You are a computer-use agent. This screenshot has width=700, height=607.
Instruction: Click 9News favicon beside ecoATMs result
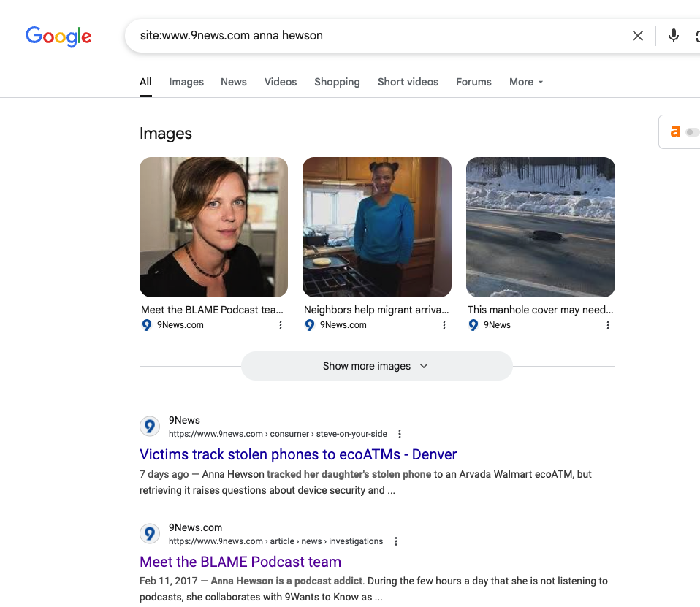[150, 427]
